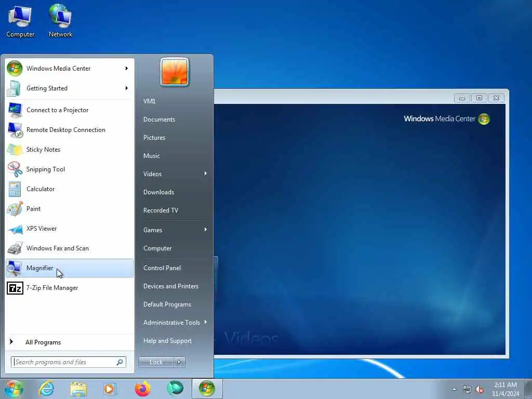Click the muted volume tray icon
532x399 pixels.
[480, 390]
